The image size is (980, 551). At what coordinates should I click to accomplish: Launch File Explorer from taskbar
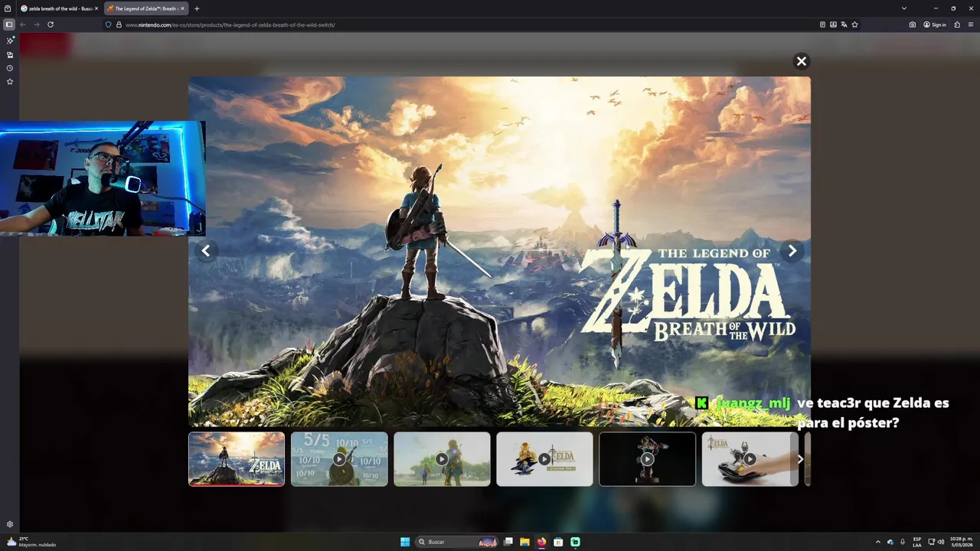(524, 542)
